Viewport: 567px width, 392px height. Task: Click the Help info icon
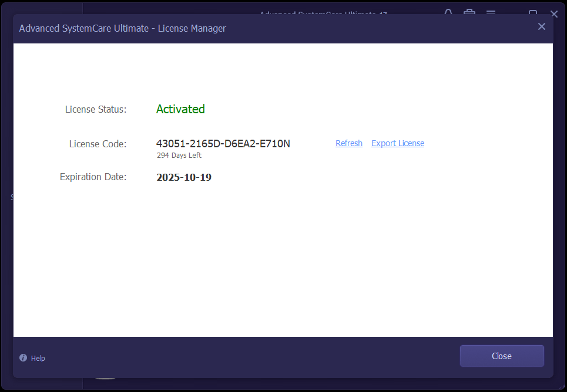[23, 358]
